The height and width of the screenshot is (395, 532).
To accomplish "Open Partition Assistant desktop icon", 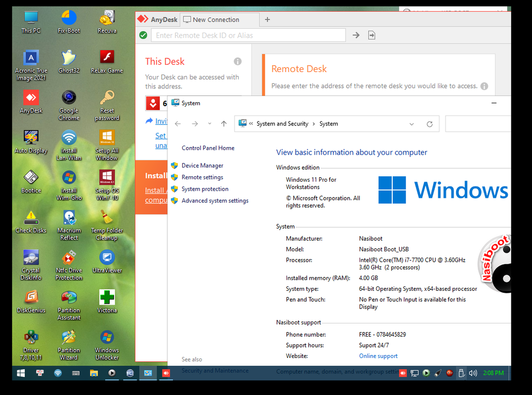I will click(69, 306).
